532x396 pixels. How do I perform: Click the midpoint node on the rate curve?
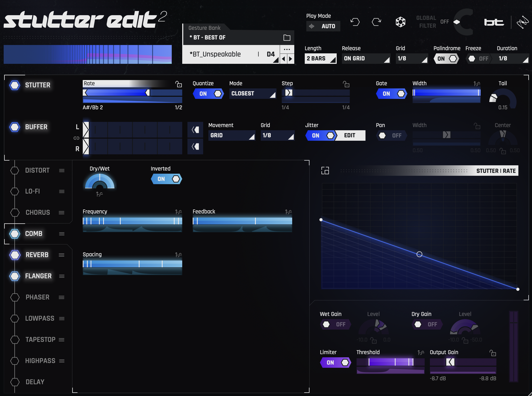coord(419,254)
